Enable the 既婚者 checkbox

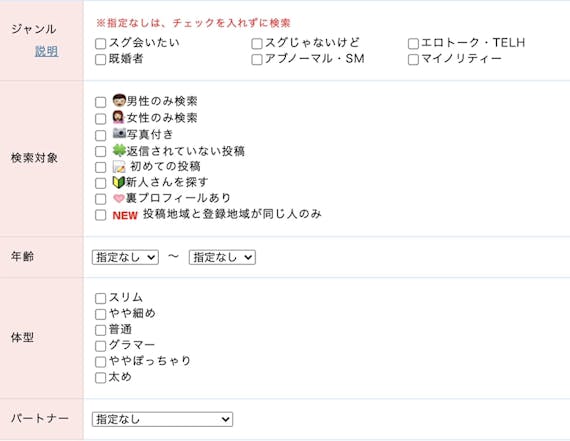tap(100, 59)
